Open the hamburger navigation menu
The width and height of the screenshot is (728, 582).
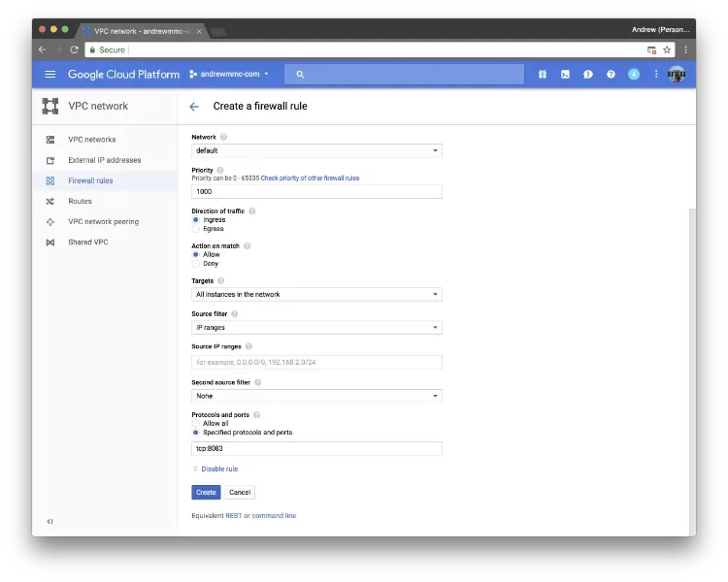coord(50,74)
